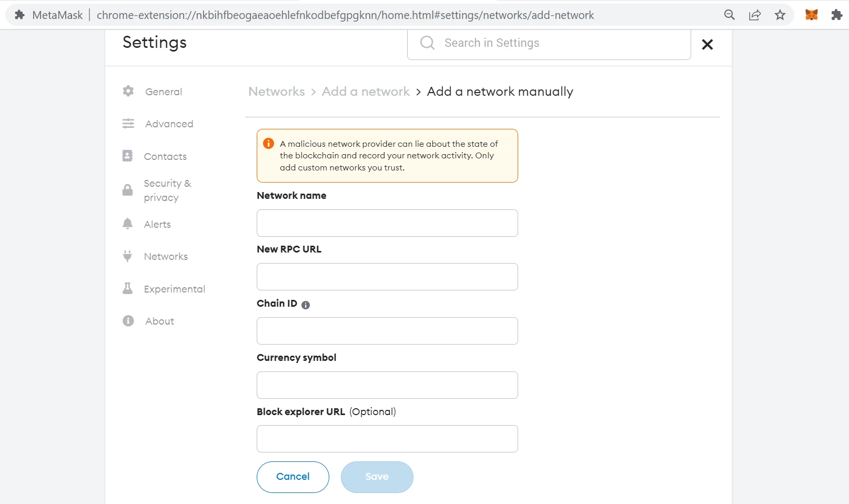This screenshot has height=504, width=849.
Task: Cancel adding the network
Action: point(293,477)
